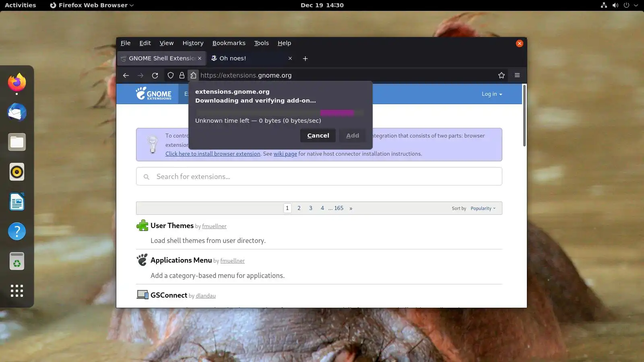Click the add-on install puzzle icon

pos(193,75)
